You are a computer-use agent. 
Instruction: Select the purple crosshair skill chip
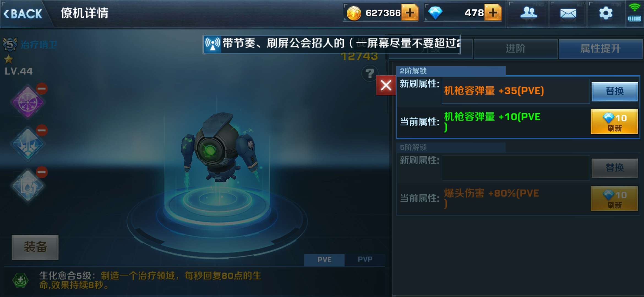click(x=28, y=102)
